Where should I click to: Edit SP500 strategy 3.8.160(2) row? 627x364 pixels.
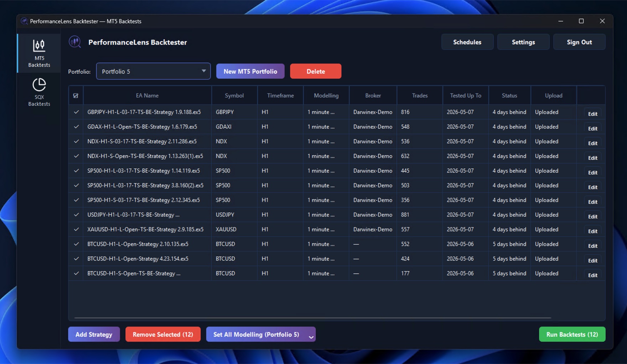[x=592, y=187]
